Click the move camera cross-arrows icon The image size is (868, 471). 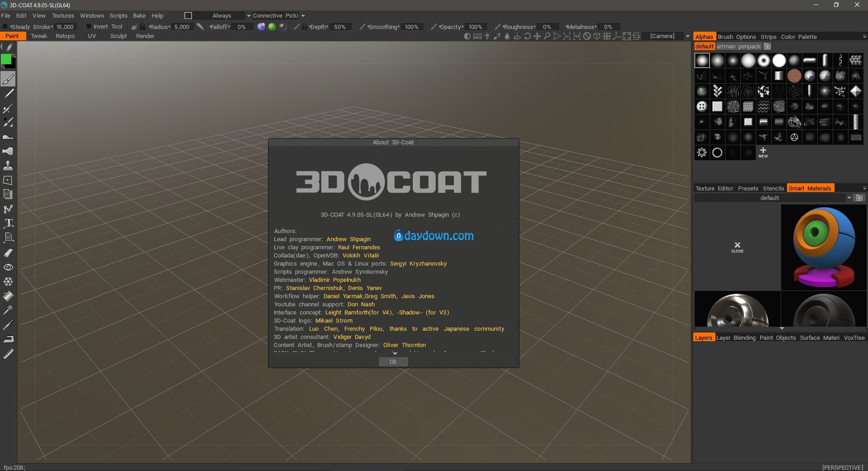pyautogui.click(x=537, y=36)
